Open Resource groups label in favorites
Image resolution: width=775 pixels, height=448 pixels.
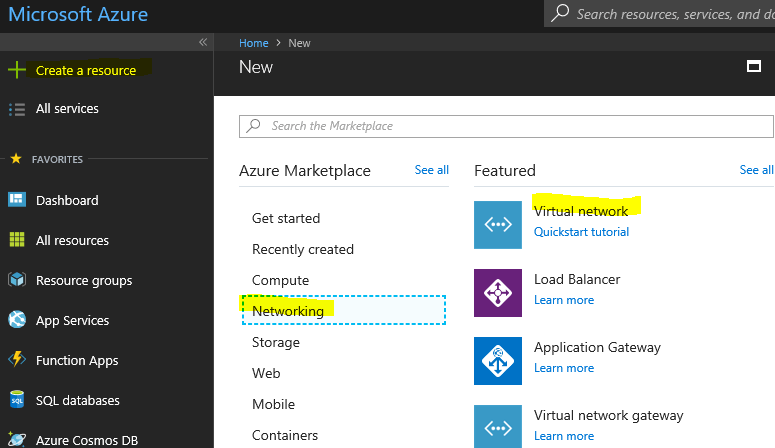pyautogui.click(x=84, y=280)
